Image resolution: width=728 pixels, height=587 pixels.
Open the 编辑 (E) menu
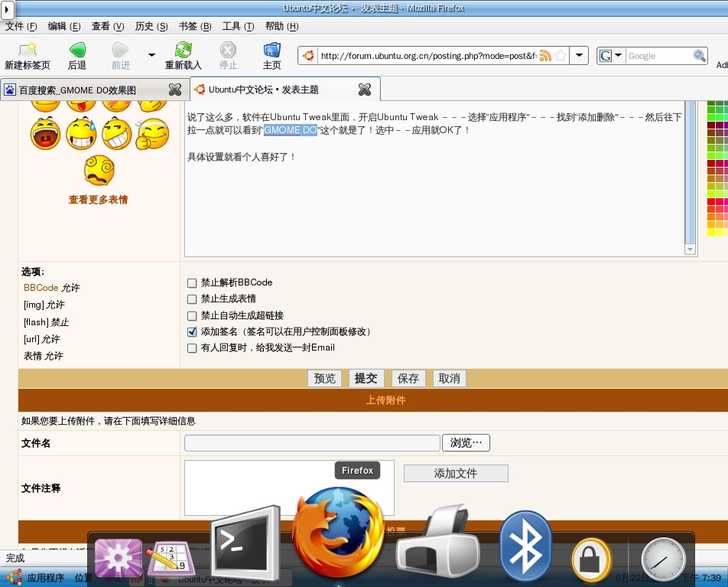point(64,26)
